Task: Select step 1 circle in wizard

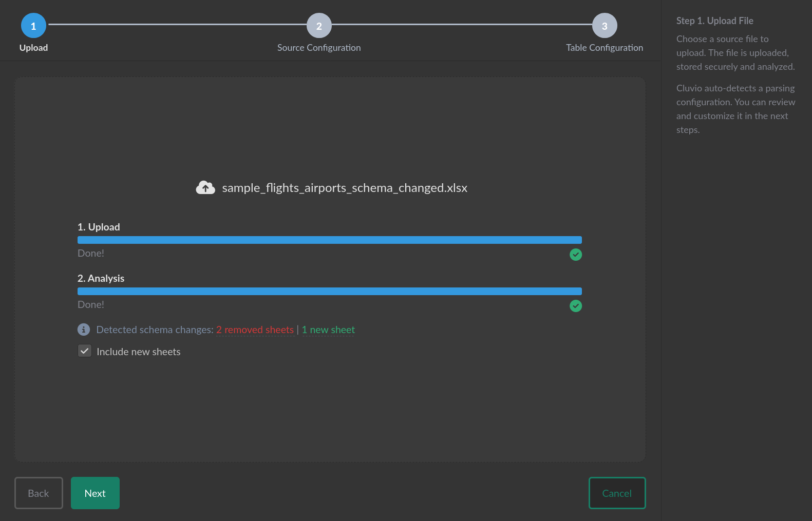Action: [x=33, y=26]
